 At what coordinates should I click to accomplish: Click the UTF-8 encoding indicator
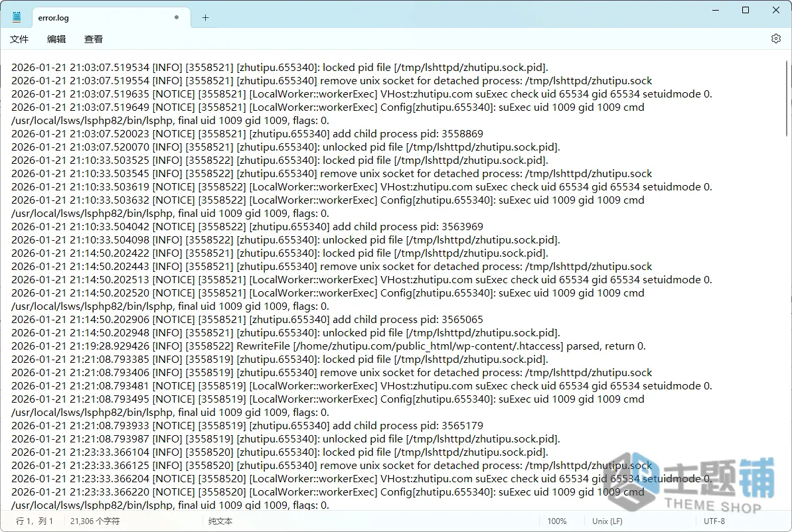click(x=714, y=521)
